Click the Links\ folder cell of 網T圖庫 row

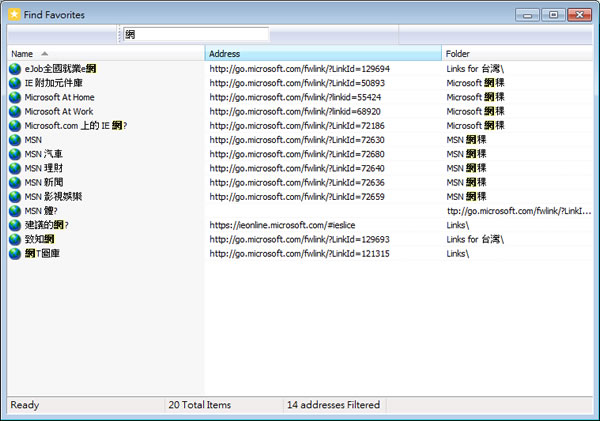pyautogui.click(x=458, y=253)
